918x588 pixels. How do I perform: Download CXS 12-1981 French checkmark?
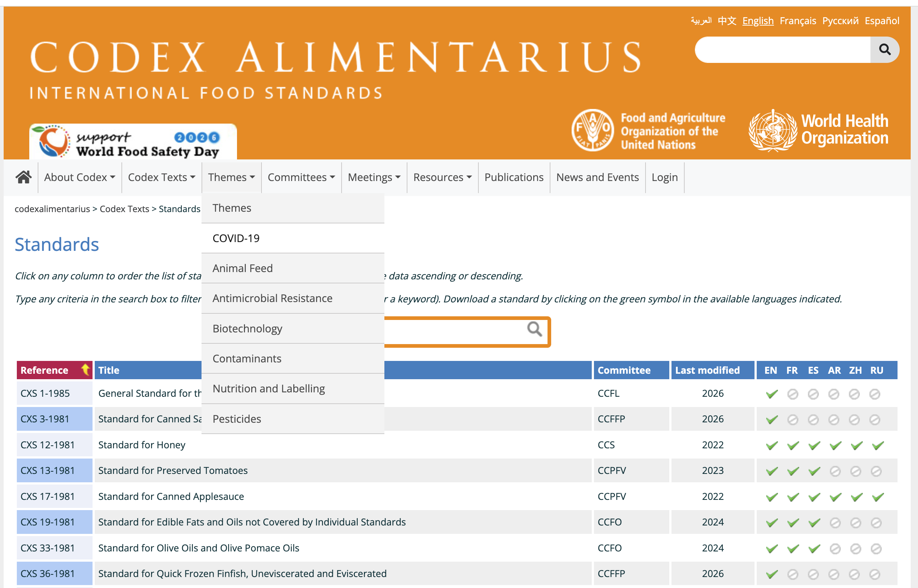tap(793, 445)
